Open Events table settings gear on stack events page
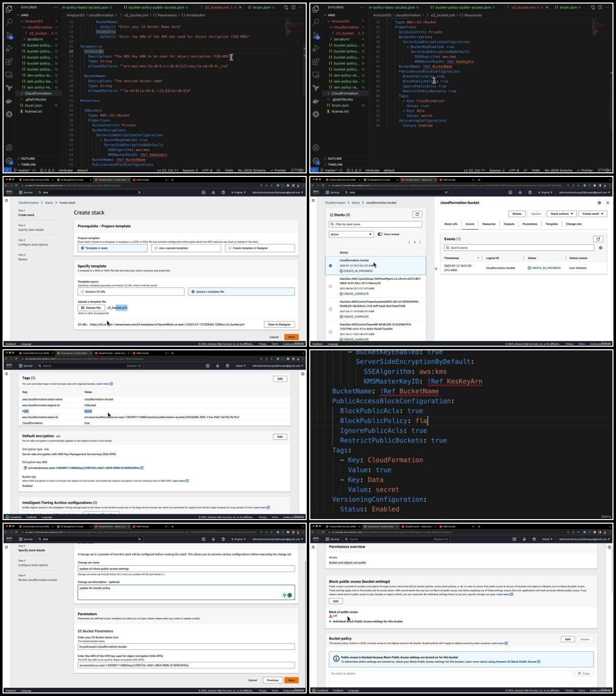Image resolution: width=616 pixels, height=696 pixels. pos(600,248)
